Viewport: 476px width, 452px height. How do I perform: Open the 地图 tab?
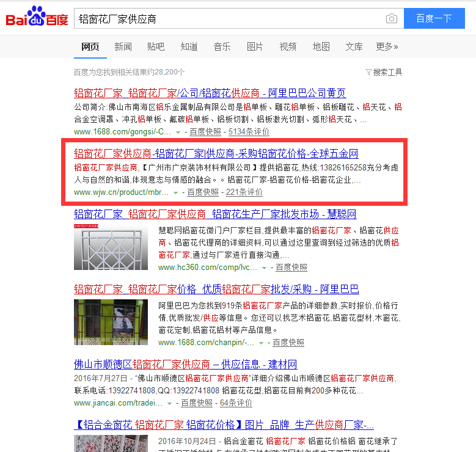pos(321,47)
